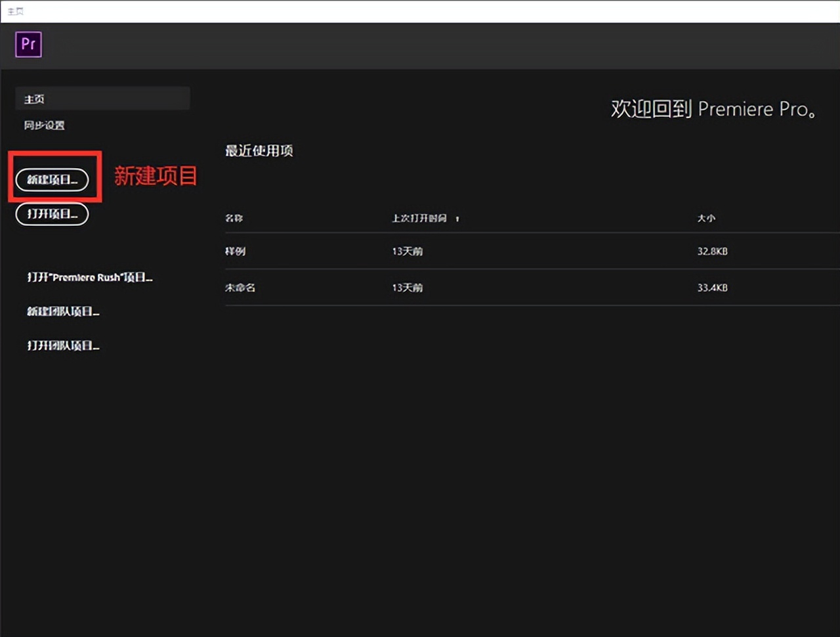Click 13天前 timestamp of the 样例 project

pos(407,251)
